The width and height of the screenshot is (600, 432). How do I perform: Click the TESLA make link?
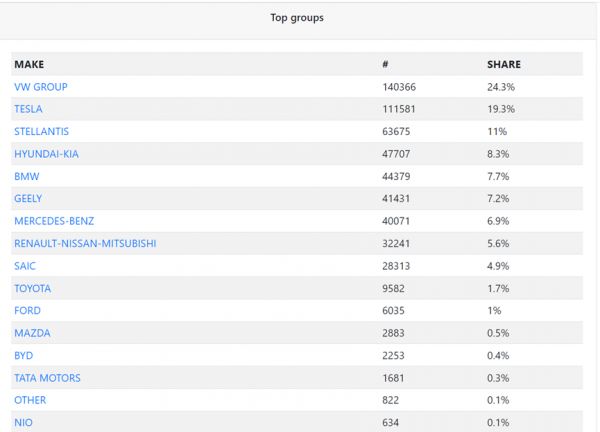pos(28,109)
